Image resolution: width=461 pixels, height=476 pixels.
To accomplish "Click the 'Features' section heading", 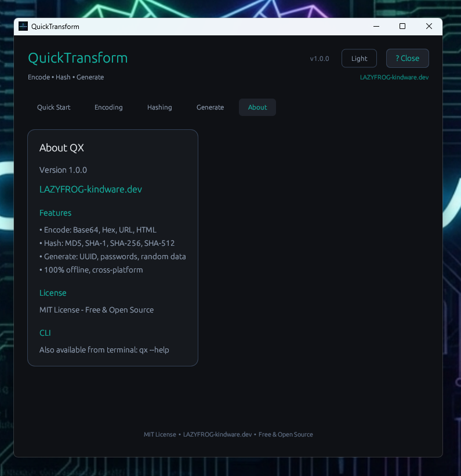I will [x=55, y=213].
